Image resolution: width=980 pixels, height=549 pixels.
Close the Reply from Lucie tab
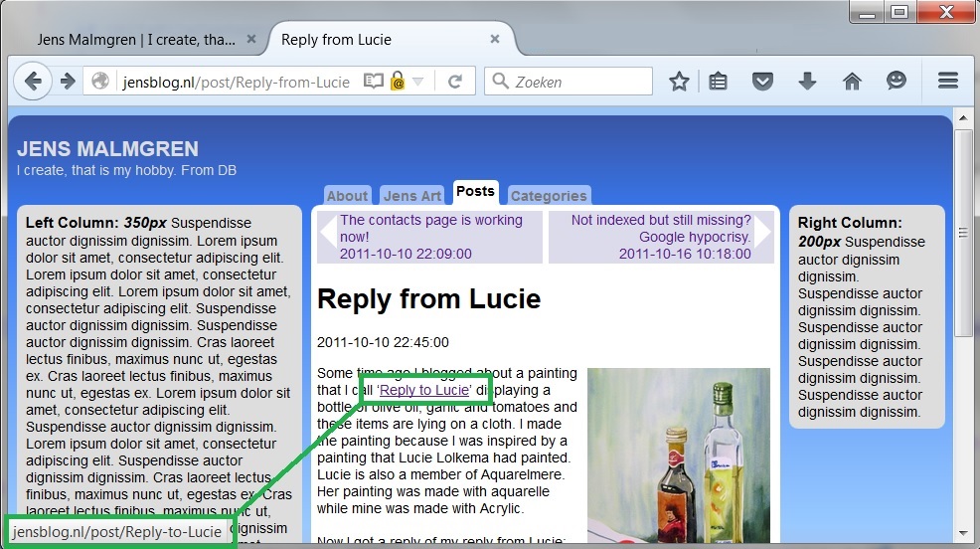click(x=494, y=39)
